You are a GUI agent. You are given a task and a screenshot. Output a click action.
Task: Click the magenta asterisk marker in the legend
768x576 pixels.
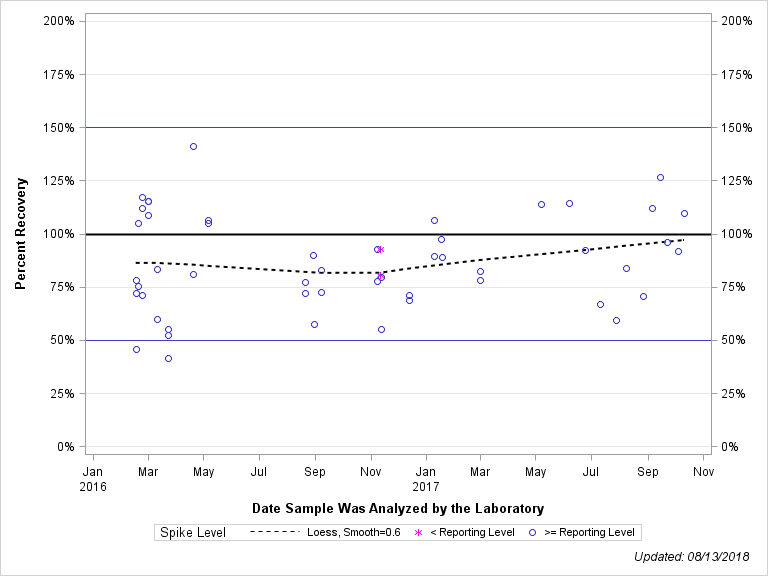[418, 532]
